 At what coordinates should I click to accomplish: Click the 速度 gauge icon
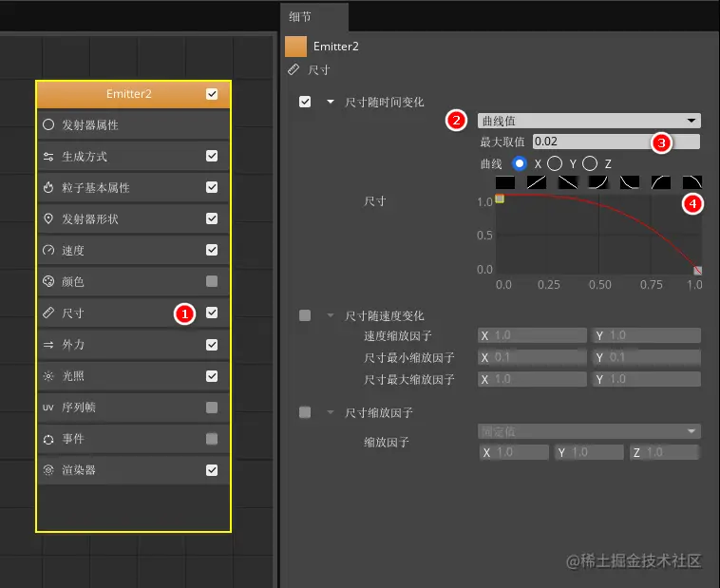pos(48,250)
